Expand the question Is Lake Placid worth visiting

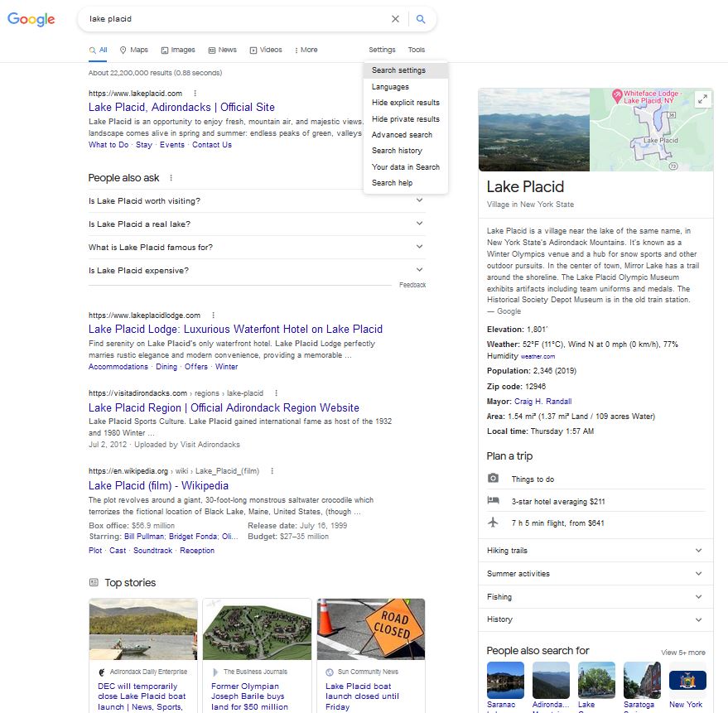click(420, 200)
